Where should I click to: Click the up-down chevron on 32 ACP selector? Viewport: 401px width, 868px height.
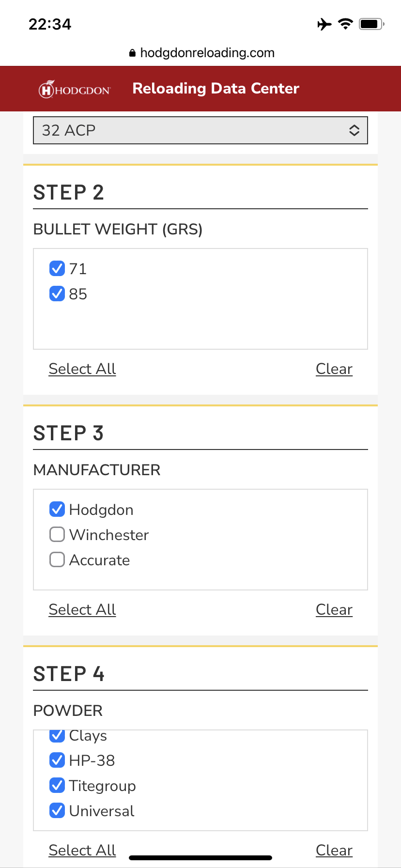click(355, 130)
